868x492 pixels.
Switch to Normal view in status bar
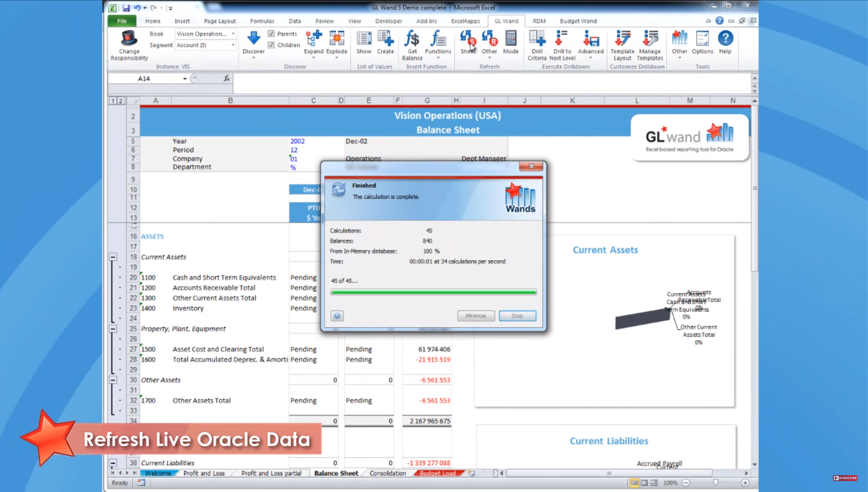[x=634, y=483]
